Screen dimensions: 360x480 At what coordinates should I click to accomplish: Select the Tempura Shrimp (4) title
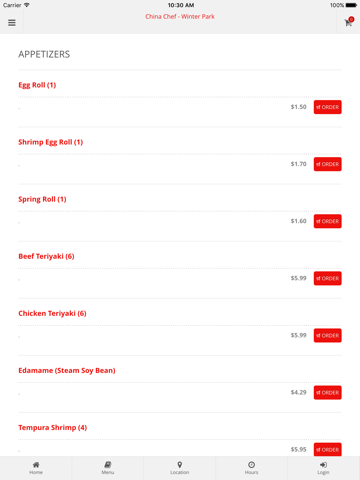point(53,427)
